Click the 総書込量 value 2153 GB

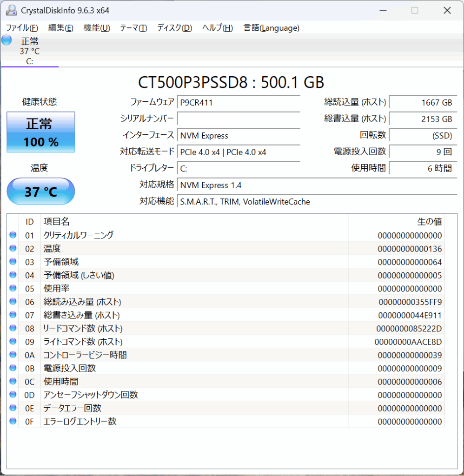click(x=423, y=119)
